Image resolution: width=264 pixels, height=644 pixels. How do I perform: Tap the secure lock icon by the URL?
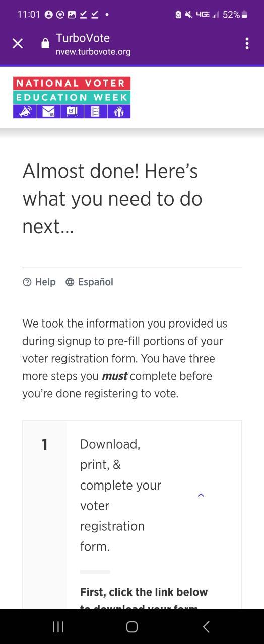45,44
